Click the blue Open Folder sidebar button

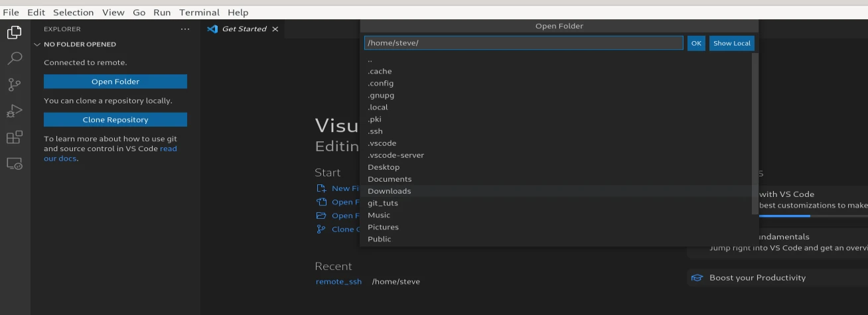pos(115,82)
